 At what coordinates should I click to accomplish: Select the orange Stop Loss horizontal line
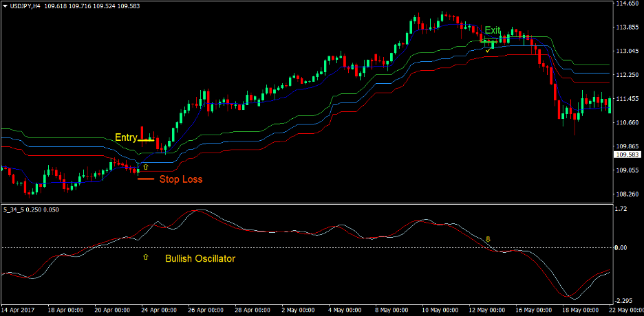click(x=146, y=179)
